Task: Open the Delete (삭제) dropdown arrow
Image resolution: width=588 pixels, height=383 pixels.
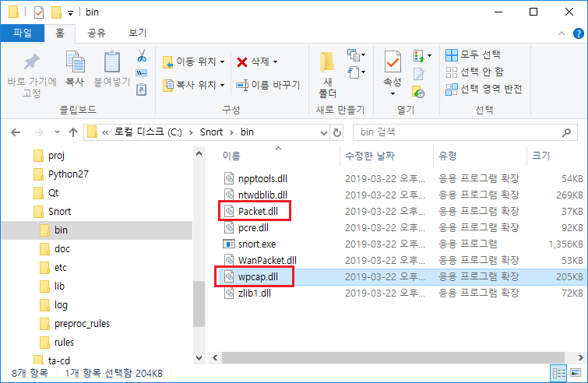Action: tap(275, 61)
